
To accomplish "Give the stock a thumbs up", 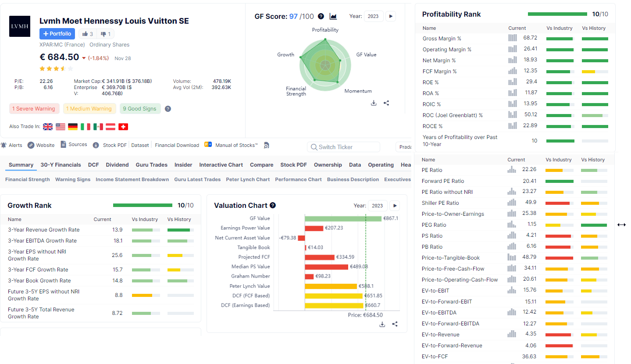I will (88, 34).
